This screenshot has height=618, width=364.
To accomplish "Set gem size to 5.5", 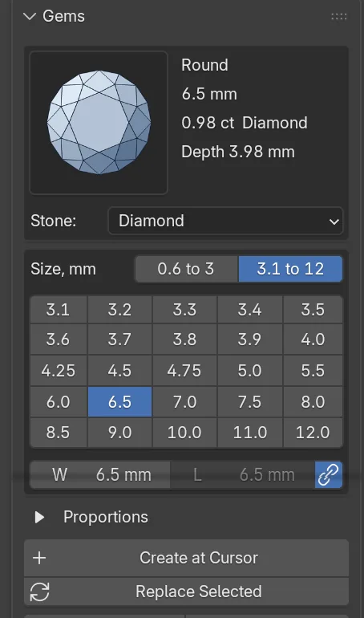I will [x=313, y=371].
